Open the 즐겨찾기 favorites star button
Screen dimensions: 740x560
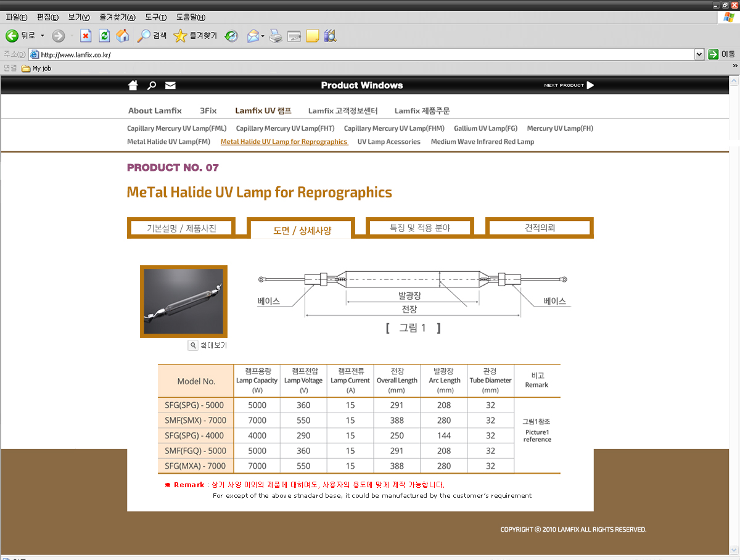click(195, 36)
